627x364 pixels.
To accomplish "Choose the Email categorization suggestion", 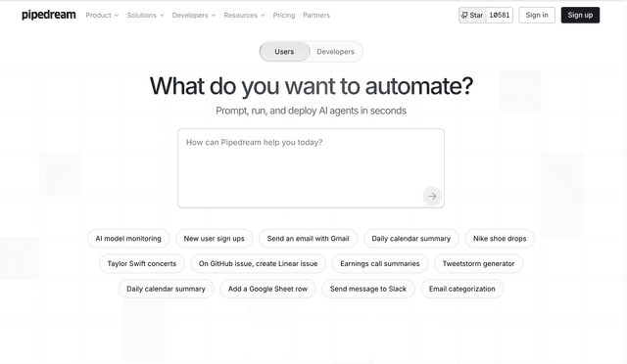I will [461, 289].
